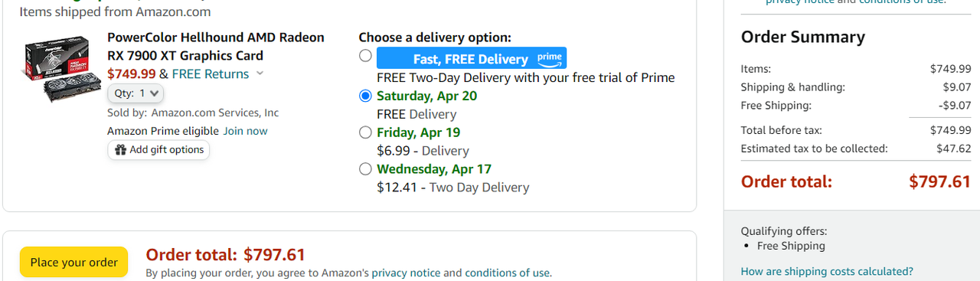Select the Fast, FREE Delivery Prime radio option
Screen dimensions: 980x281
point(365,56)
